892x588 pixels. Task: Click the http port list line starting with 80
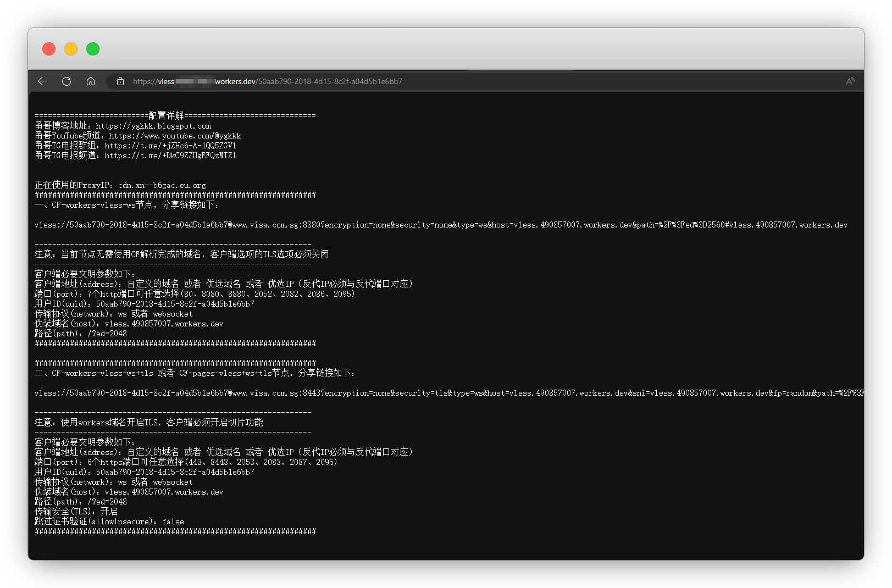click(195, 294)
